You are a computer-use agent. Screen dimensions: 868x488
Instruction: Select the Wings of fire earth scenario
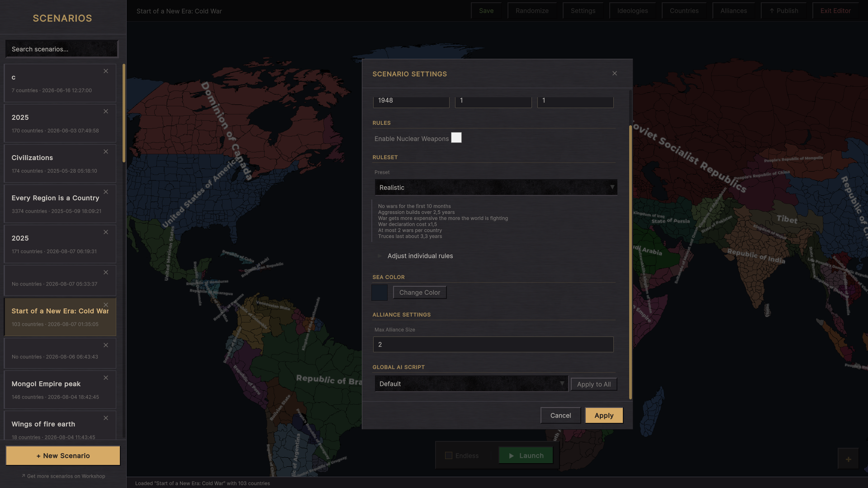(x=60, y=425)
